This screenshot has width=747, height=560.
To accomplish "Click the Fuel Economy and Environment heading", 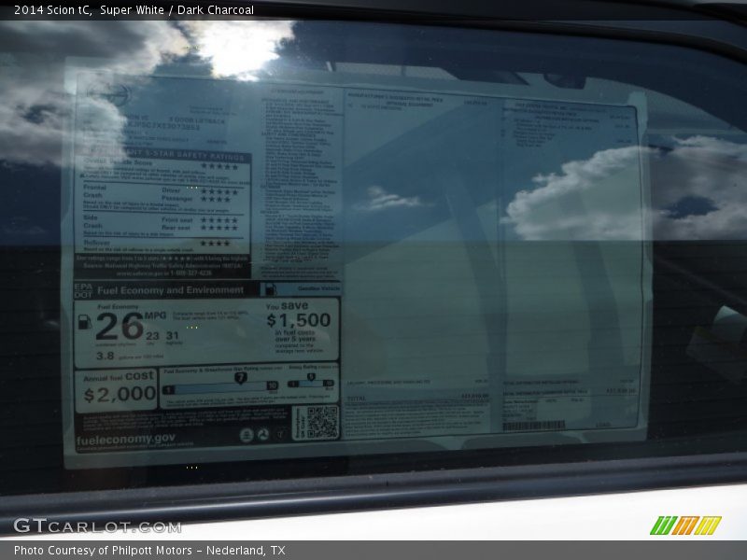I will tap(170, 290).
